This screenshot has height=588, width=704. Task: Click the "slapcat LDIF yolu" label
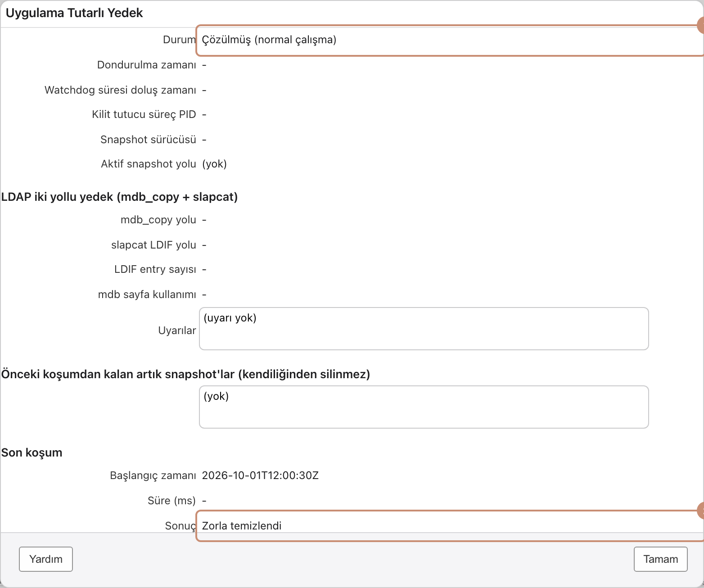tap(153, 245)
